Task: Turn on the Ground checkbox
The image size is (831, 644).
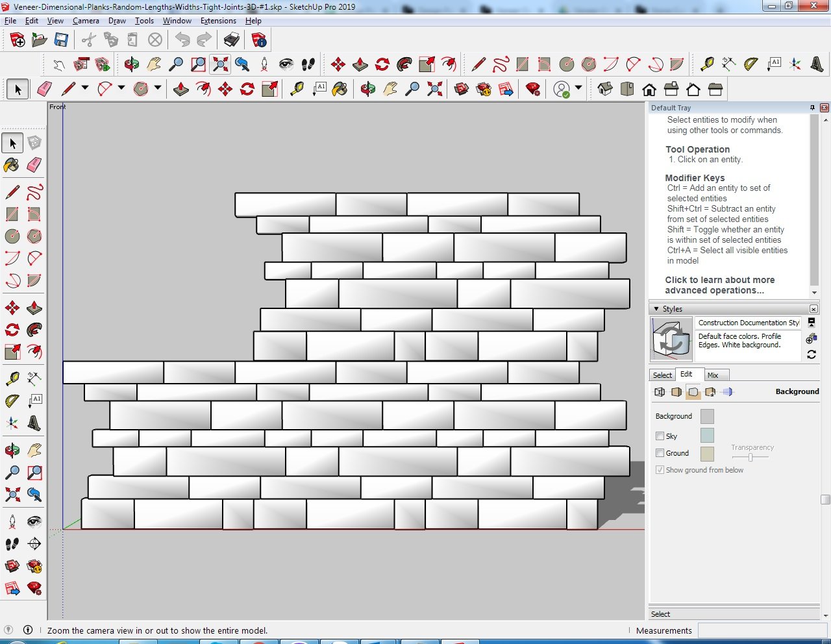Action: tap(660, 453)
